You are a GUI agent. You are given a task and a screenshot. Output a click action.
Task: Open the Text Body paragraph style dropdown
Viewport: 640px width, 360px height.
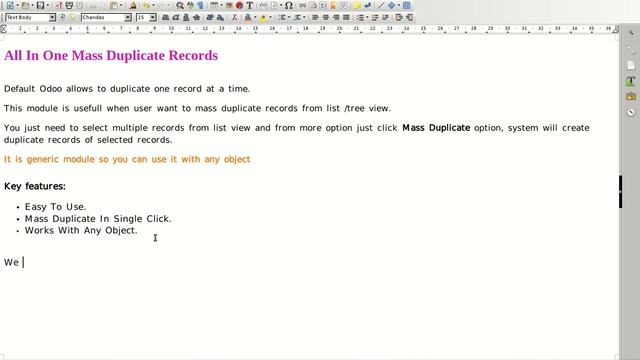(x=52, y=18)
